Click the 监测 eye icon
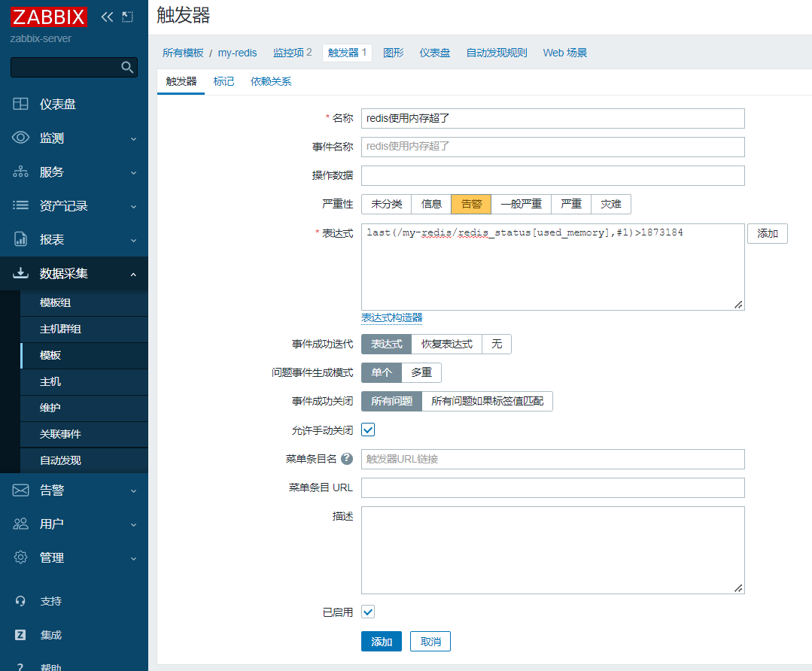 tap(21, 138)
